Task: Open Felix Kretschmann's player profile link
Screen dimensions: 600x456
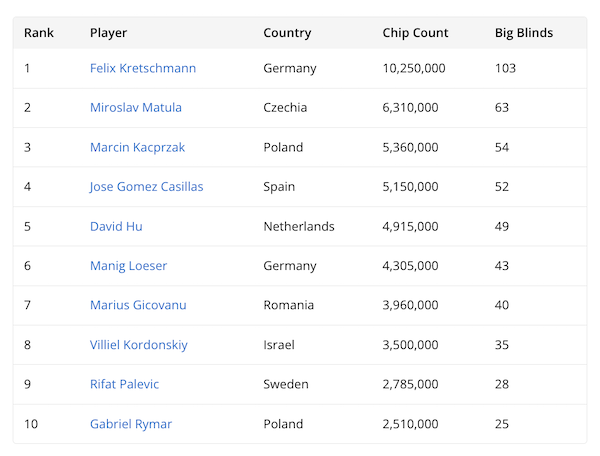Action: coord(143,69)
